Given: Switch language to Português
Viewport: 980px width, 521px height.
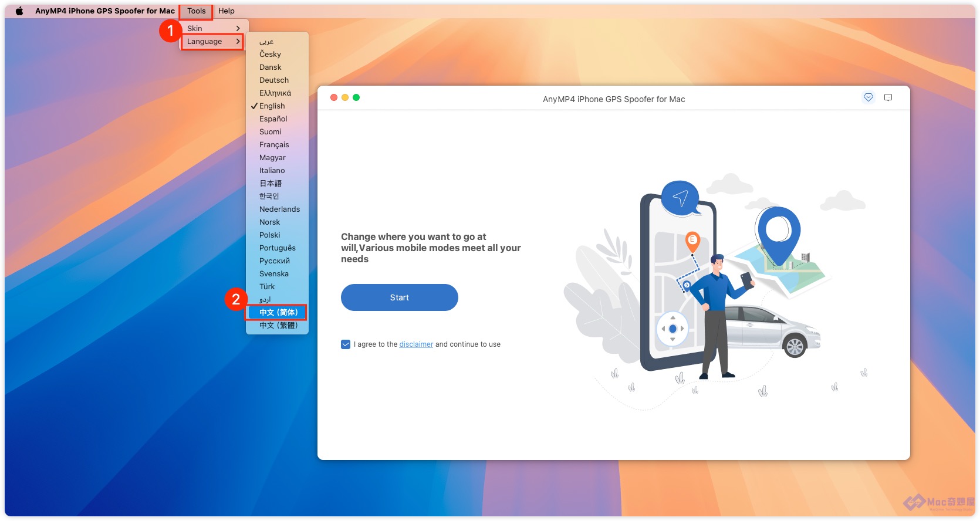Looking at the screenshot, I should tap(277, 248).
